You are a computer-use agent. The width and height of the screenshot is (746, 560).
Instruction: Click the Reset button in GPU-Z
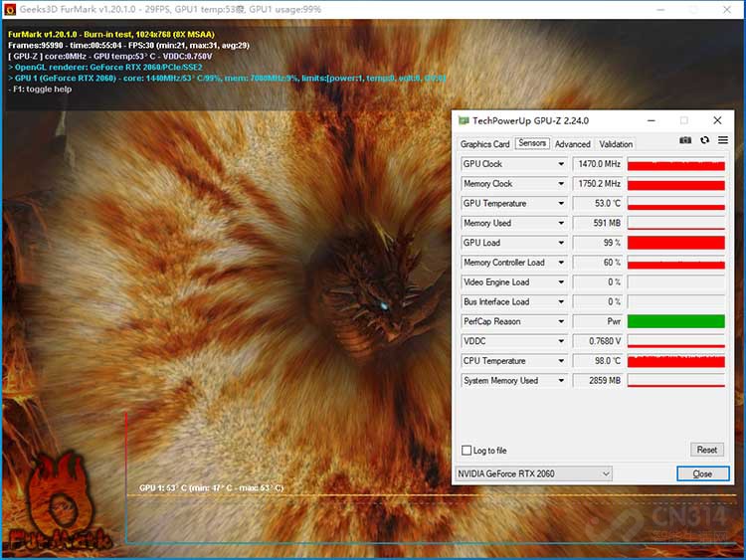706,450
